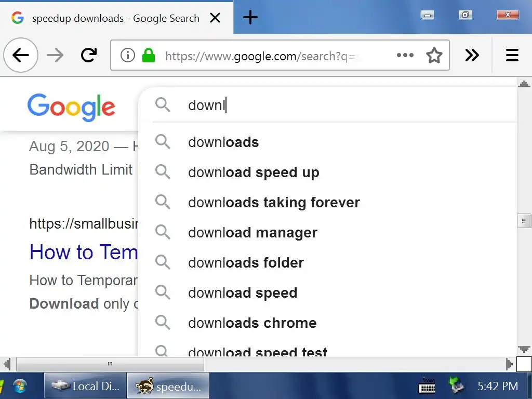Click the browser back arrow button
Viewport: 532px width, 399px height.
(x=21, y=55)
